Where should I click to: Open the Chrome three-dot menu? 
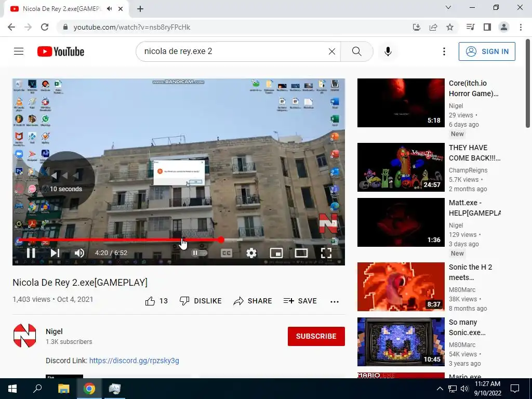click(x=521, y=27)
